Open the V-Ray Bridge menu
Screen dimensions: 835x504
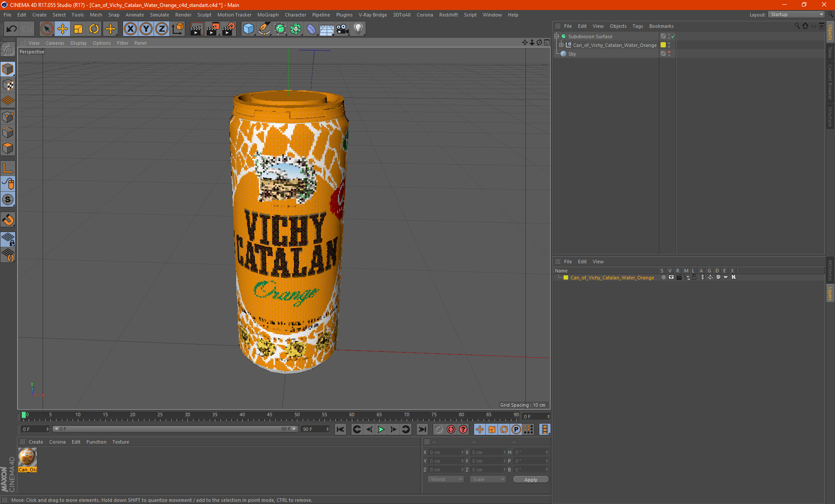click(373, 15)
